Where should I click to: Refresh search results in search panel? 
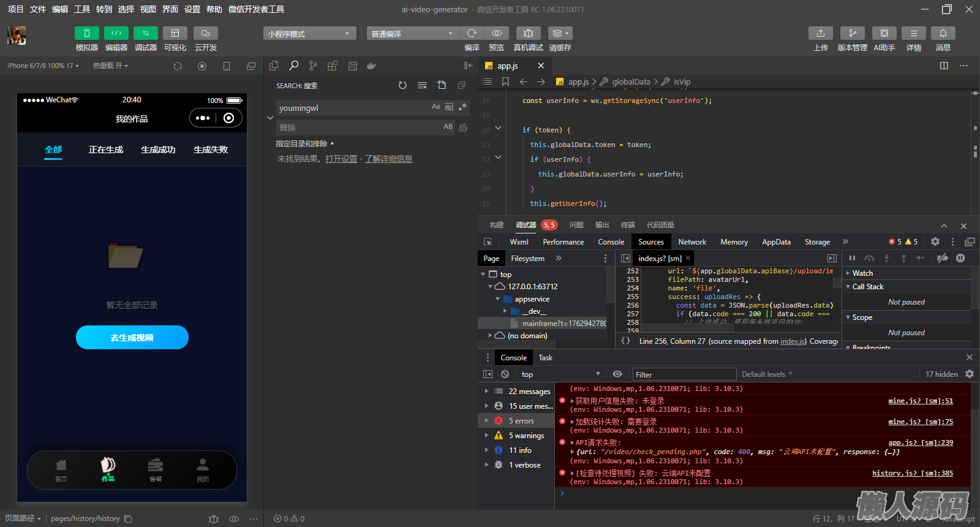coord(402,85)
